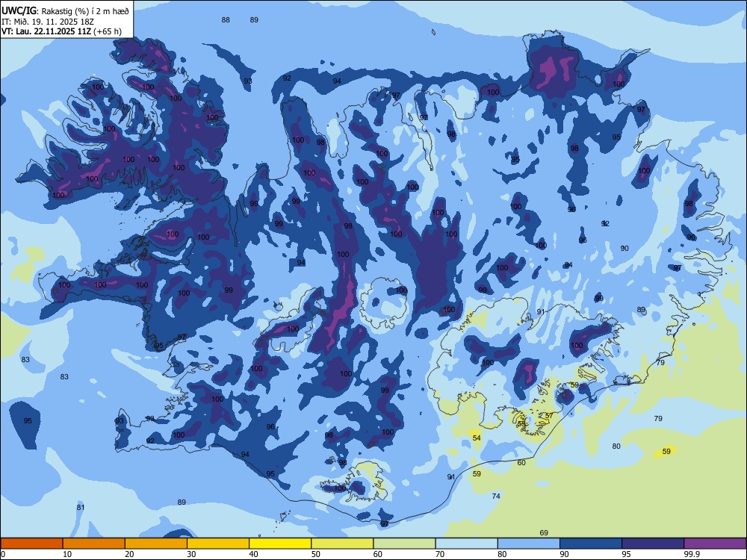Click the '10' tick label on the color scale

tap(67, 554)
